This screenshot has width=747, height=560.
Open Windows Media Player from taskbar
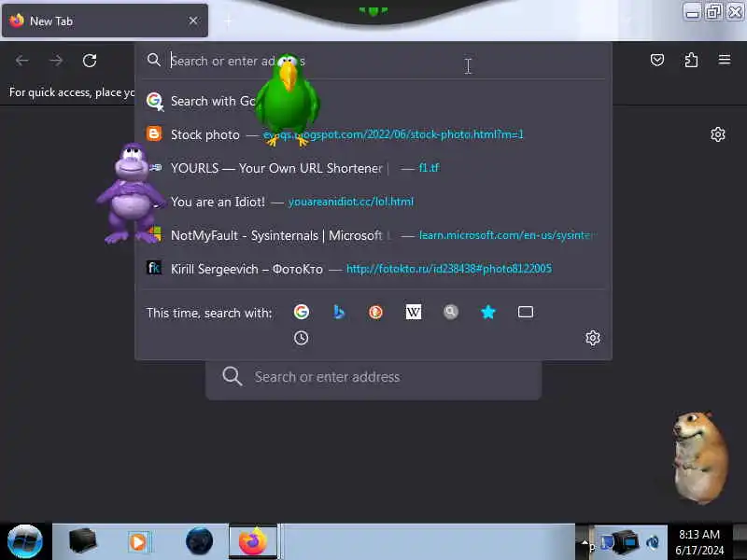138,542
